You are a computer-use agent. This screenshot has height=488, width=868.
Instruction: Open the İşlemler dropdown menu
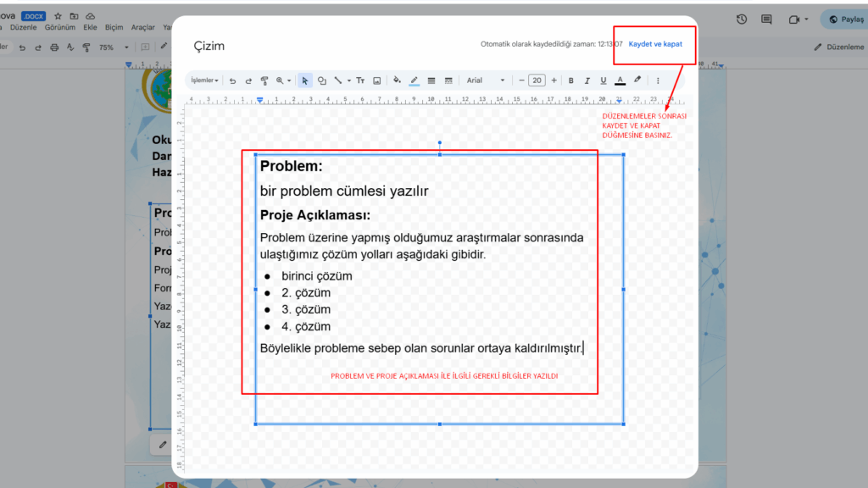point(204,80)
